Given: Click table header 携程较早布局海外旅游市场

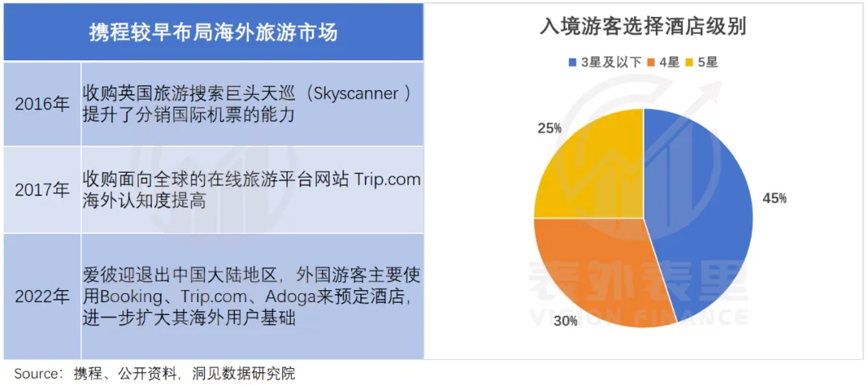Looking at the screenshot, I should 214,32.
